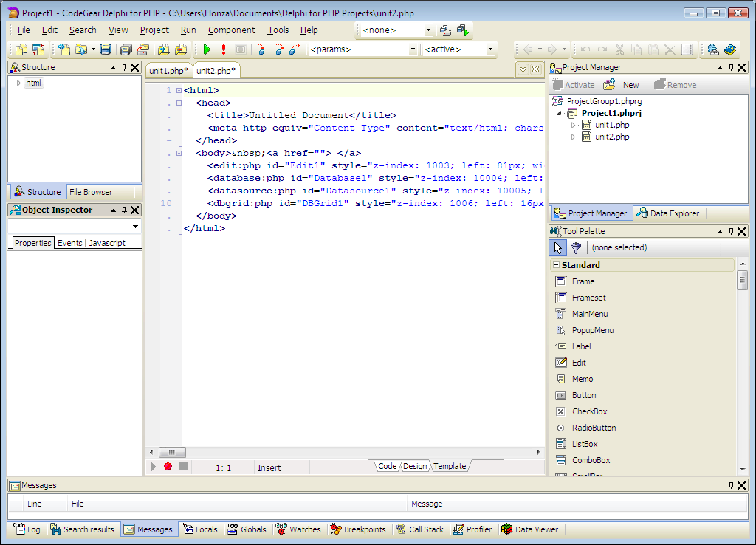Expand unit1.php in Project Manager tree
The height and width of the screenshot is (545, 756).
[573, 126]
